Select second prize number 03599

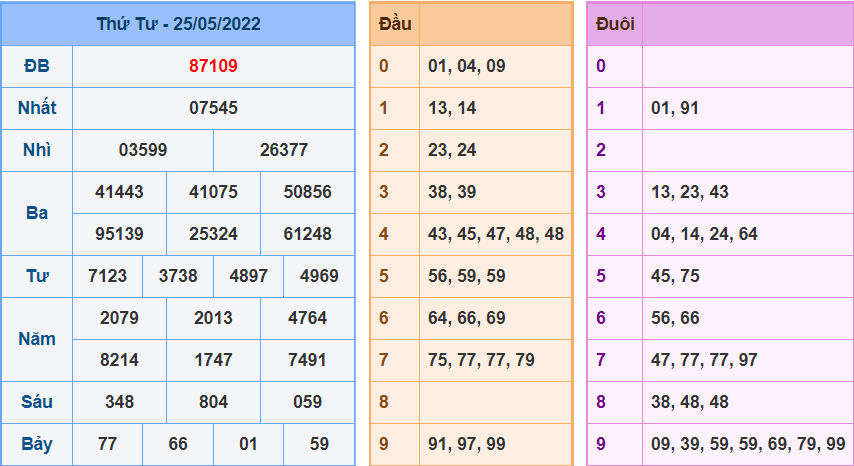click(143, 150)
